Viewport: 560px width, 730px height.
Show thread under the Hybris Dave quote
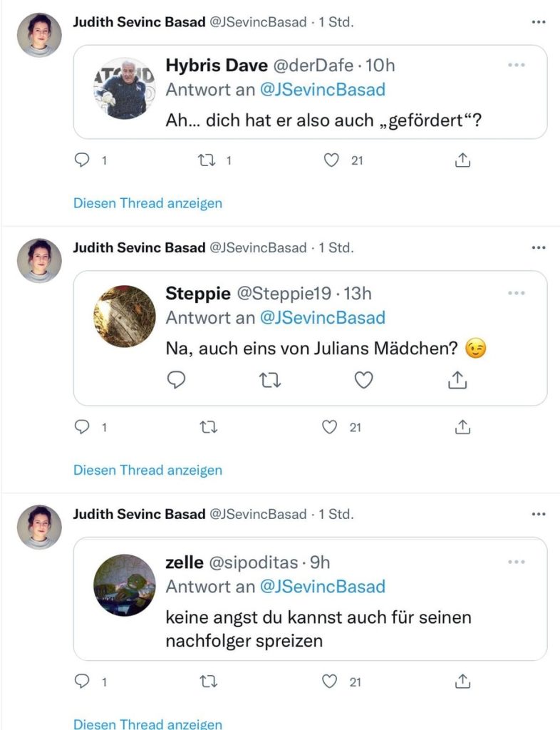tap(147, 203)
